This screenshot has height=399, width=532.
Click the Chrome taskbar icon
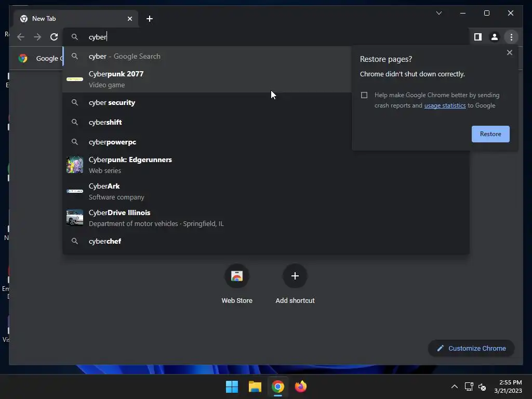click(x=277, y=387)
